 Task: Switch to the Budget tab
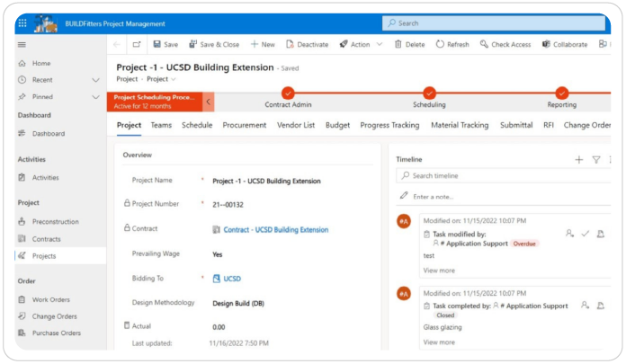pyautogui.click(x=337, y=125)
